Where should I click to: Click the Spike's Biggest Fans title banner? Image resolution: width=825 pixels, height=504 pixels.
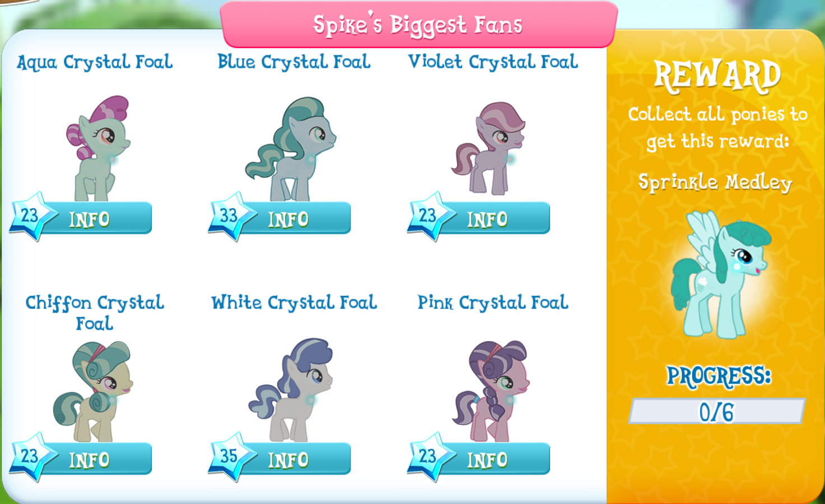coord(418,25)
